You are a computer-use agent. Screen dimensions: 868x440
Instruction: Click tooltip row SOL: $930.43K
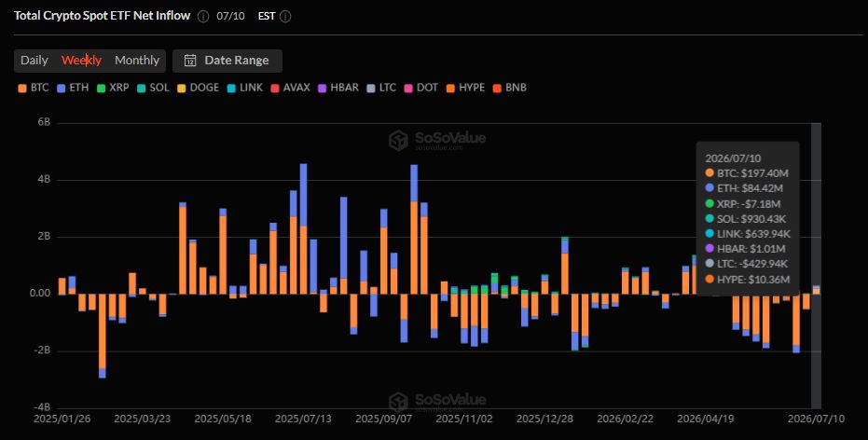[746, 219]
